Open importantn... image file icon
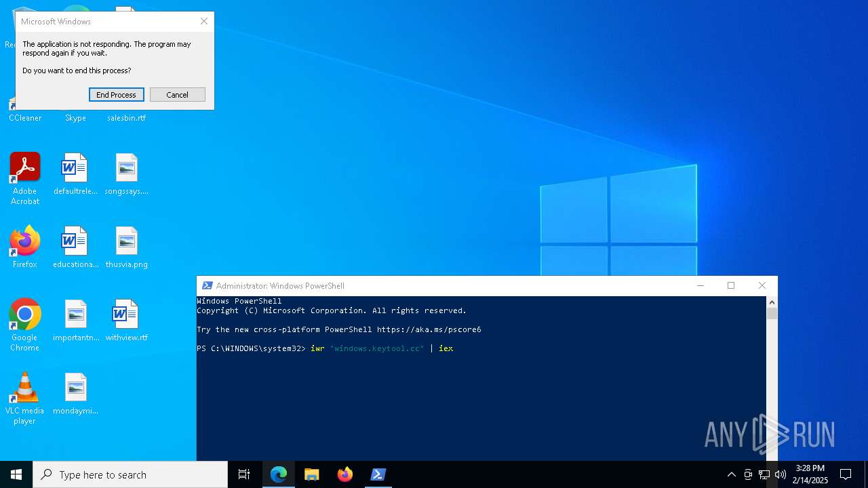 pyautogui.click(x=75, y=321)
